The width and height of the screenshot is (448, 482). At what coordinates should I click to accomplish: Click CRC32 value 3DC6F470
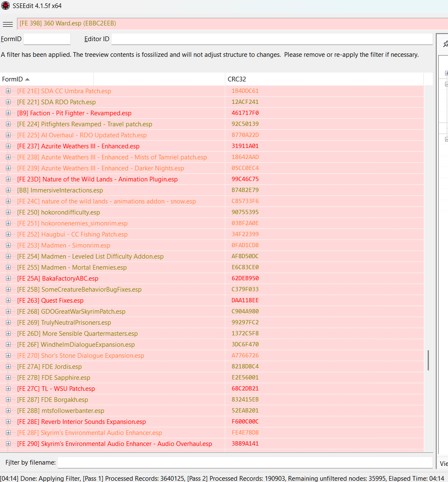pyautogui.click(x=245, y=344)
